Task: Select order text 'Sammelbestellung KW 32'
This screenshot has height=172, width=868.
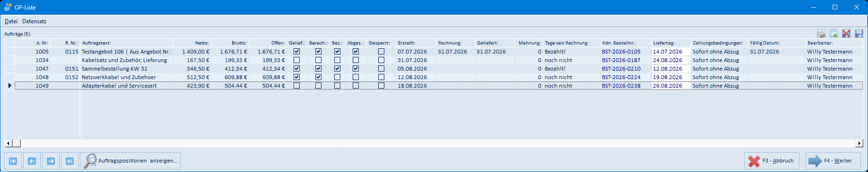Action: tap(114, 69)
